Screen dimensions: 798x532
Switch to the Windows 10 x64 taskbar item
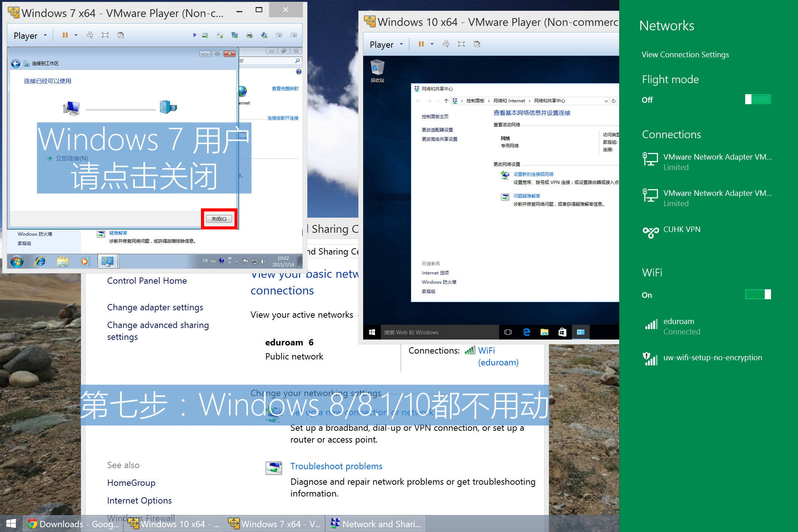coord(174,524)
